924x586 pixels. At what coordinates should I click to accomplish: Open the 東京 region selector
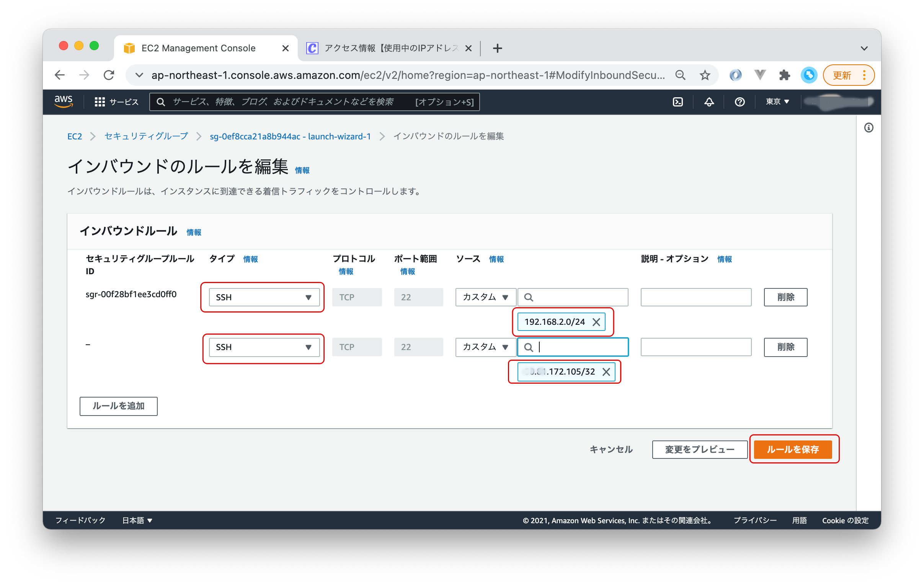[x=777, y=102]
